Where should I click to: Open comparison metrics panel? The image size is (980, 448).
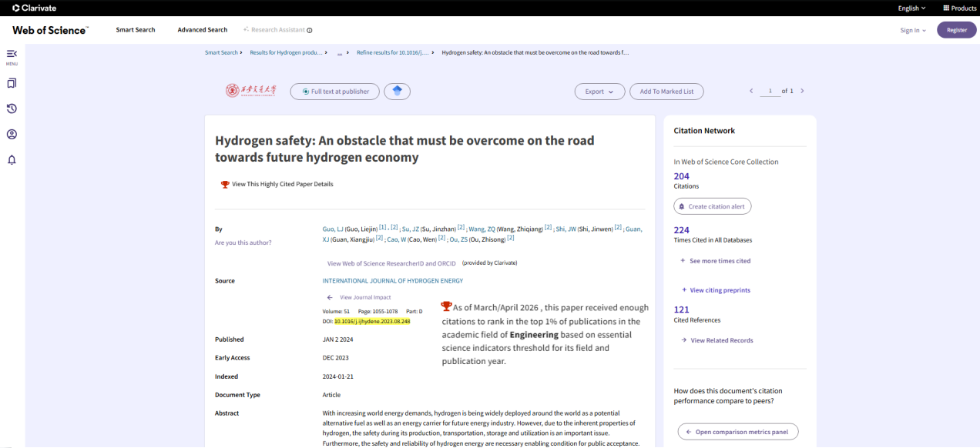point(737,432)
